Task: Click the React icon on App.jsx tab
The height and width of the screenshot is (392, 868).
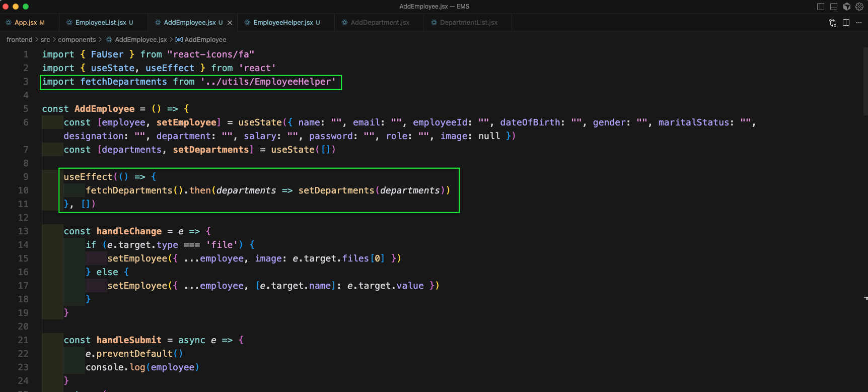Action: 9,23
